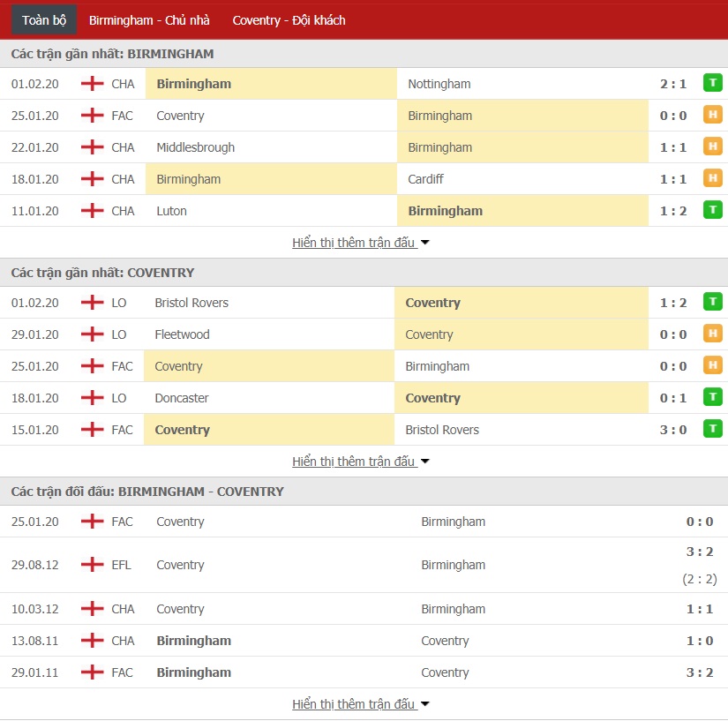Click green T badge in Doncaster 0:1 row
The image size is (728, 721).
click(712, 397)
